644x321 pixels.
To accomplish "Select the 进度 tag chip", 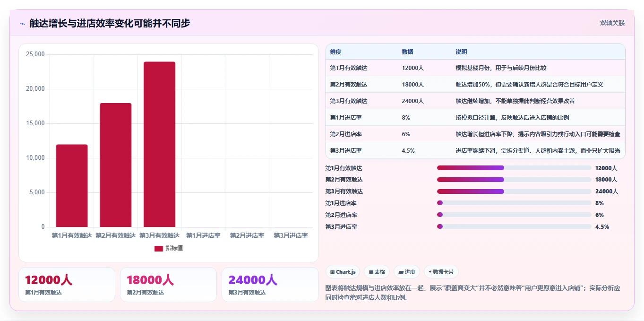I will point(407,272).
